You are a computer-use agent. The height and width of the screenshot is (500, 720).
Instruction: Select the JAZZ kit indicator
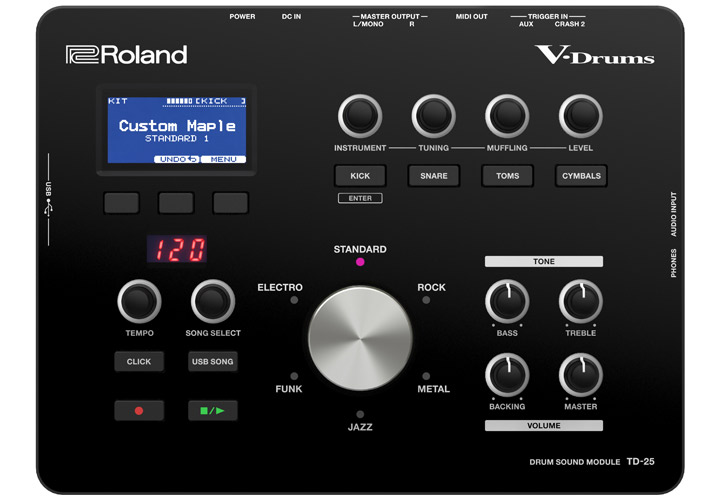point(360,414)
